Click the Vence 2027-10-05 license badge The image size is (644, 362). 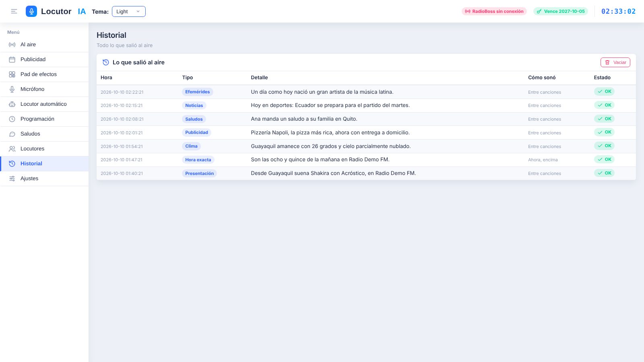(x=561, y=11)
